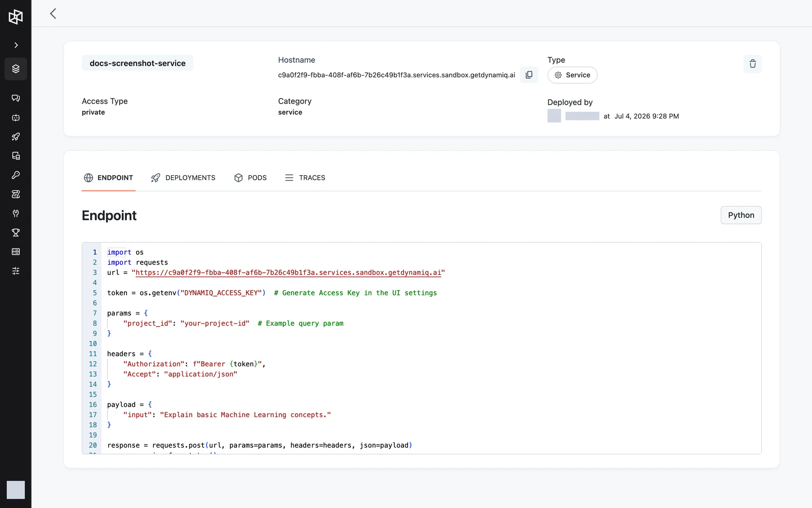Click the 'service' category value
This screenshot has height=508, width=812.
click(290, 112)
